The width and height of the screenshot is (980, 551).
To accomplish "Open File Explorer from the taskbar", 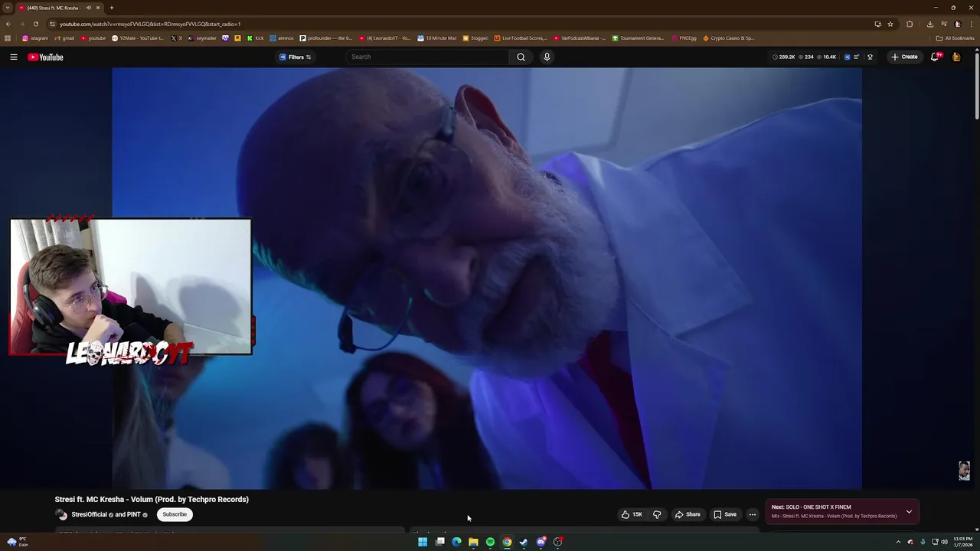I will click(473, 542).
